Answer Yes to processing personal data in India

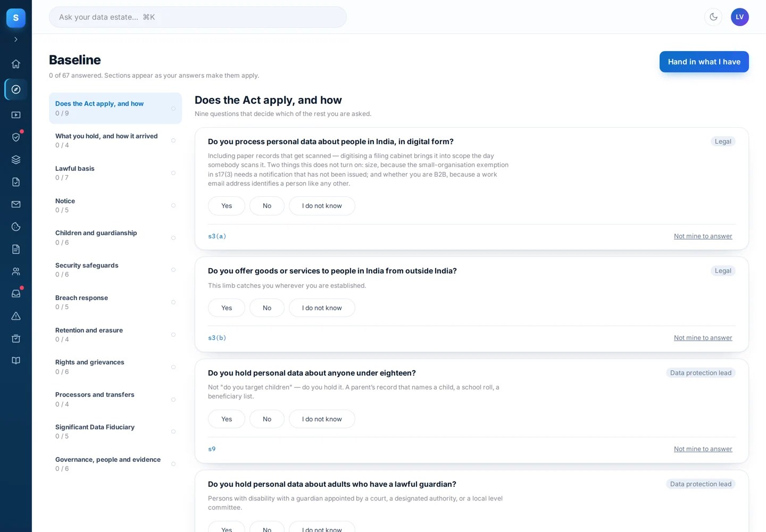pos(227,206)
